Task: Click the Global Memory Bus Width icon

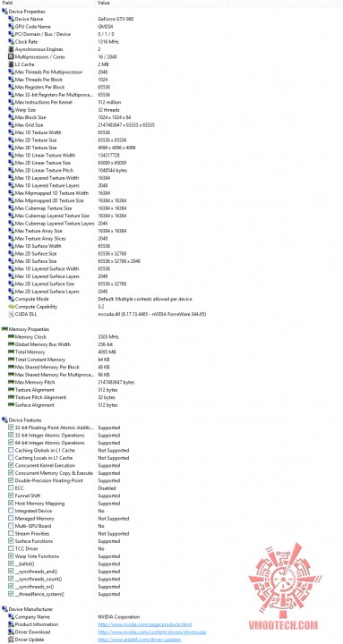Action: (x=11, y=344)
